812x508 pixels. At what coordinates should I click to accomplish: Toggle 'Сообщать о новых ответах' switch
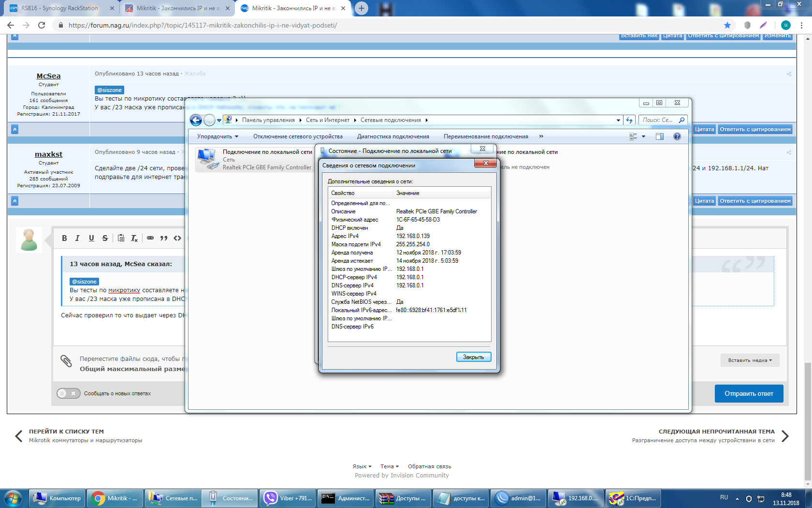(68, 393)
